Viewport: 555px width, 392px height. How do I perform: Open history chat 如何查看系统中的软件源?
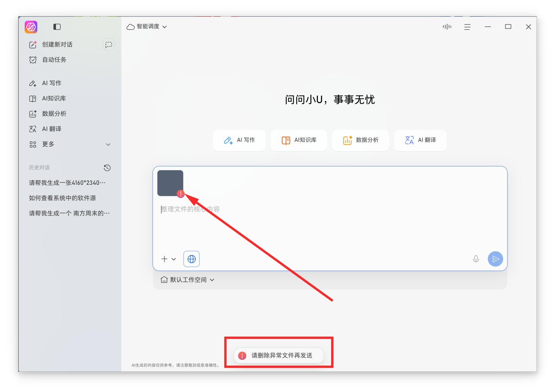point(62,198)
